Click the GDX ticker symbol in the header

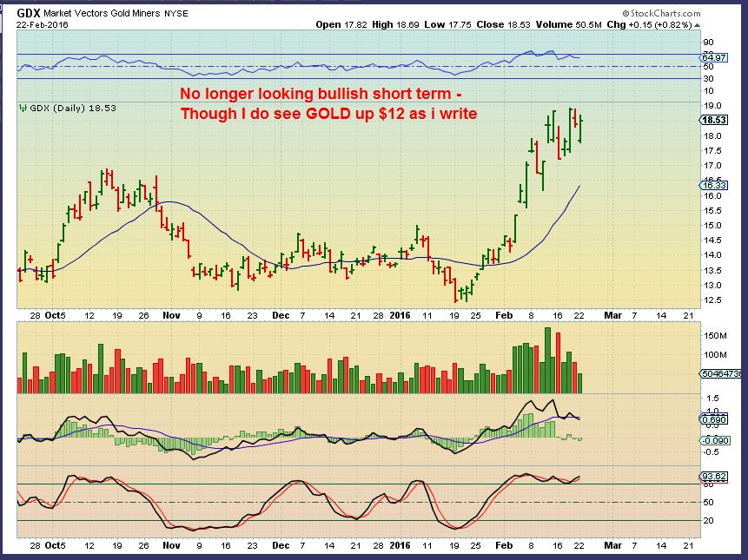[28, 13]
